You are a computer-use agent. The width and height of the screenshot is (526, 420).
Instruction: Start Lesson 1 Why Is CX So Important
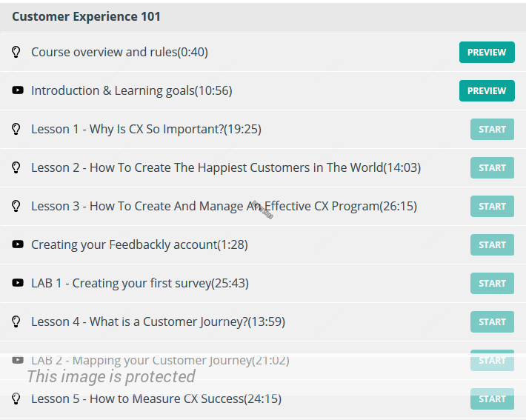pos(492,130)
